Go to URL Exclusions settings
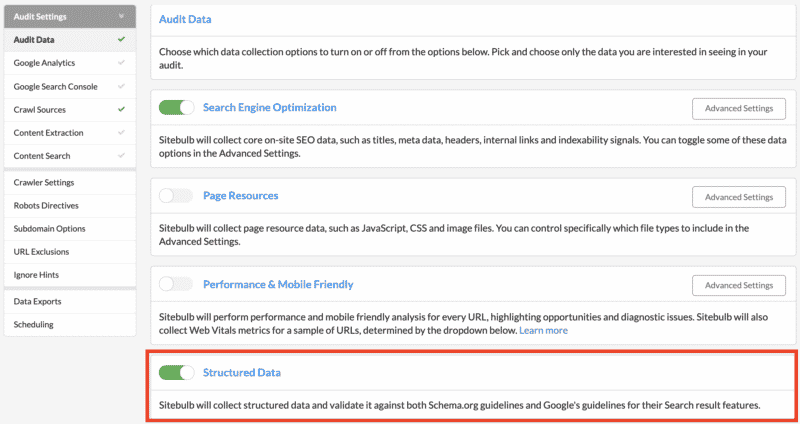 click(41, 251)
